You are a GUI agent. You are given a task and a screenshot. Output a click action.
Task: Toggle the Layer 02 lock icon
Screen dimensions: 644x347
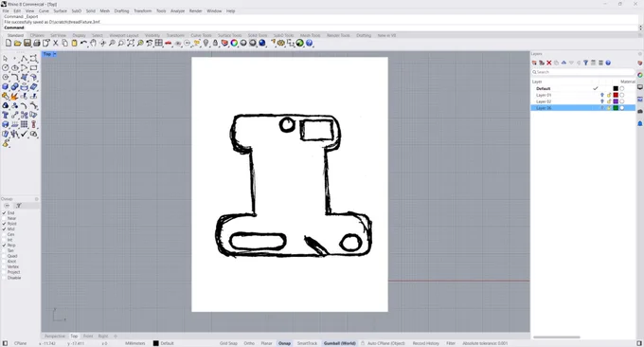(x=609, y=101)
